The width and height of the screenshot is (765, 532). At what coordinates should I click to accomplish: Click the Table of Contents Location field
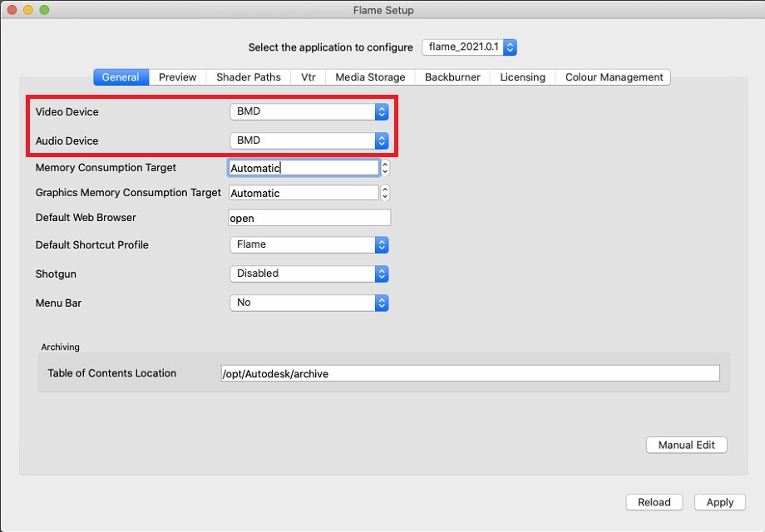469,374
